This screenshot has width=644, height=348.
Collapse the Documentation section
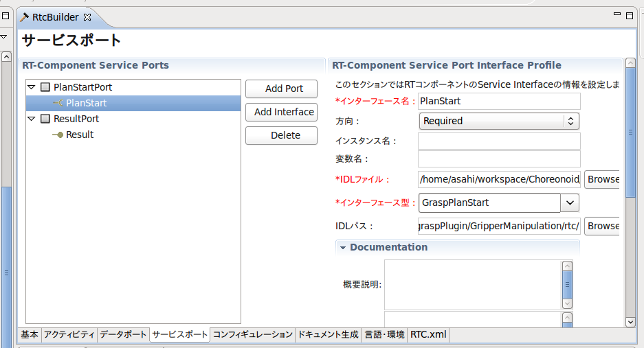(342, 248)
